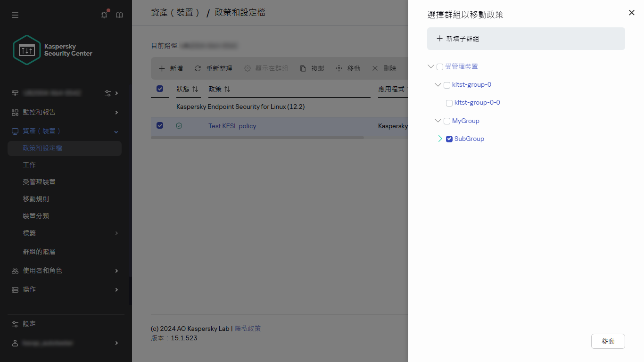Open the Test KESL policy link
This screenshot has height=362, width=644.
pos(232,126)
